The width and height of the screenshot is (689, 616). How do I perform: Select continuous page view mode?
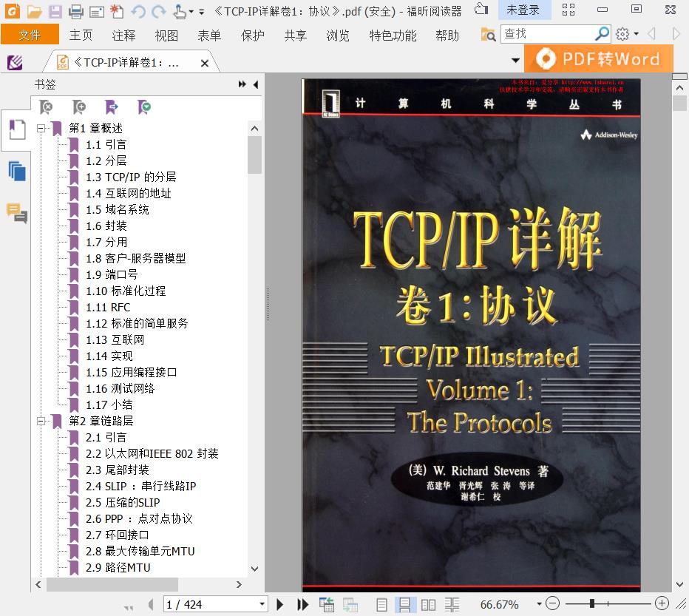[x=404, y=605]
